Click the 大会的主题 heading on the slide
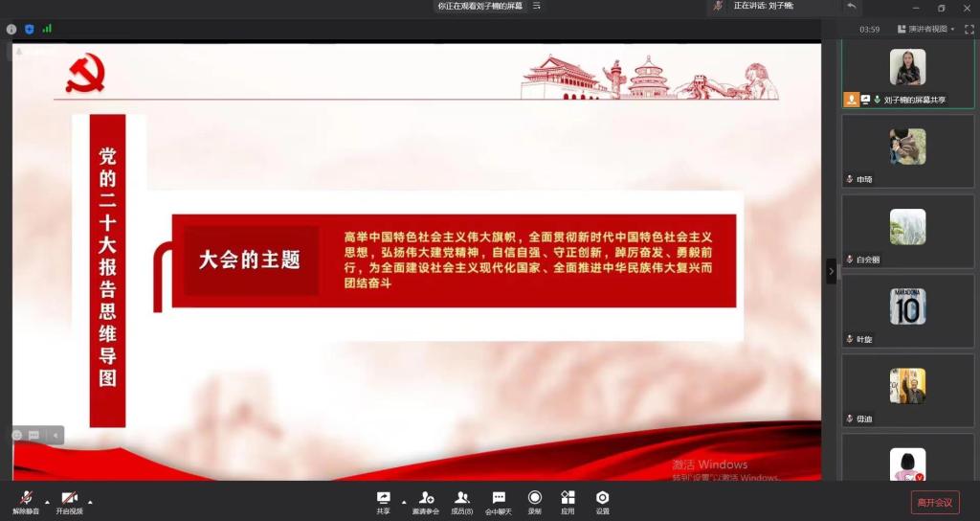This screenshot has height=521, width=980. click(x=250, y=260)
